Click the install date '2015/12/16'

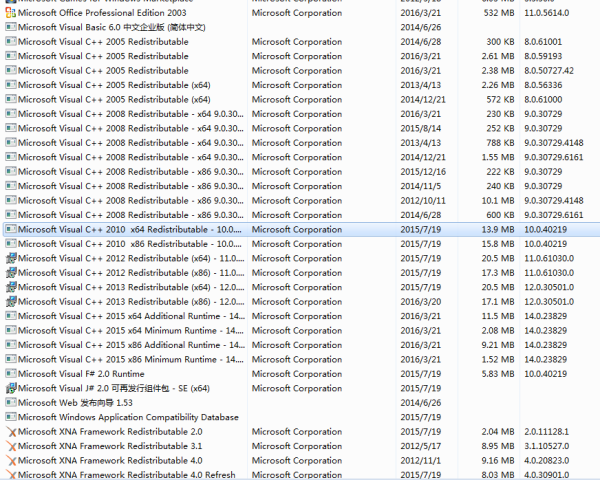tap(423, 172)
